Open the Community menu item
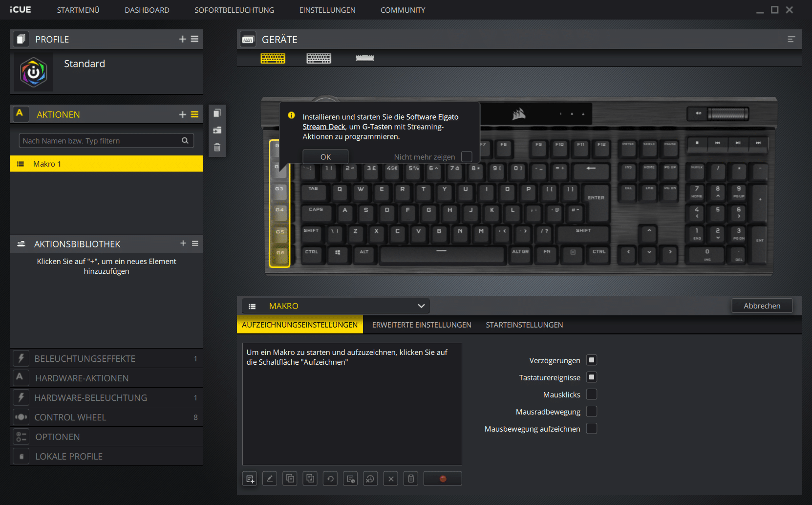The height and width of the screenshot is (505, 812). pyautogui.click(x=403, y=10)
